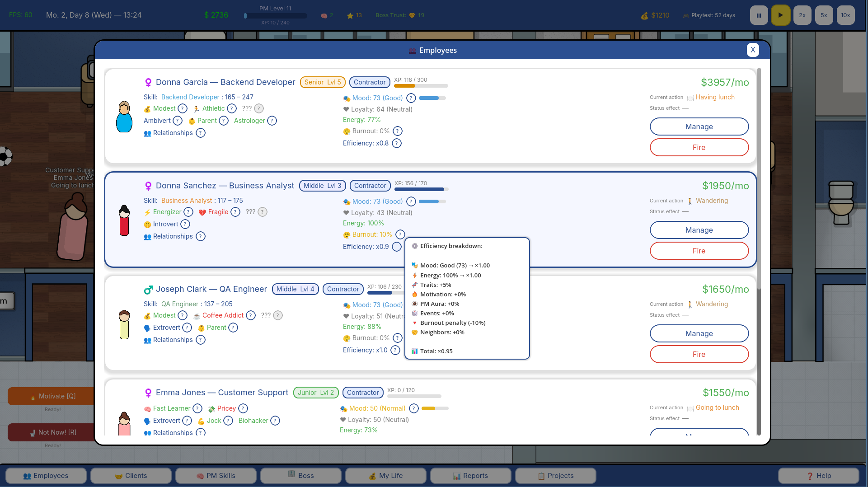Screen dimensions: 868x487
Task: Open the Clients bottom tab
Action: (131, 476)
